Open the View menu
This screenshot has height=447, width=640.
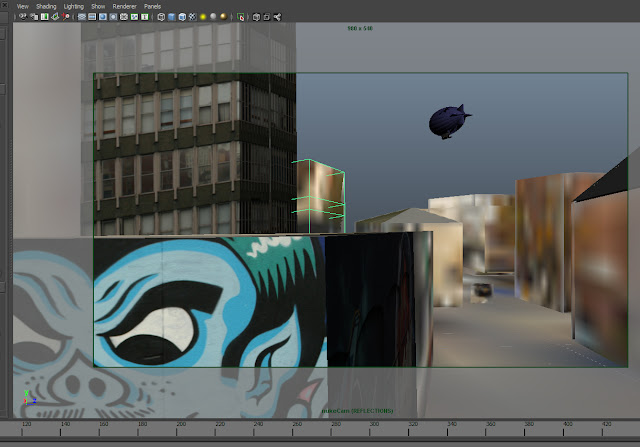[22, 6]
